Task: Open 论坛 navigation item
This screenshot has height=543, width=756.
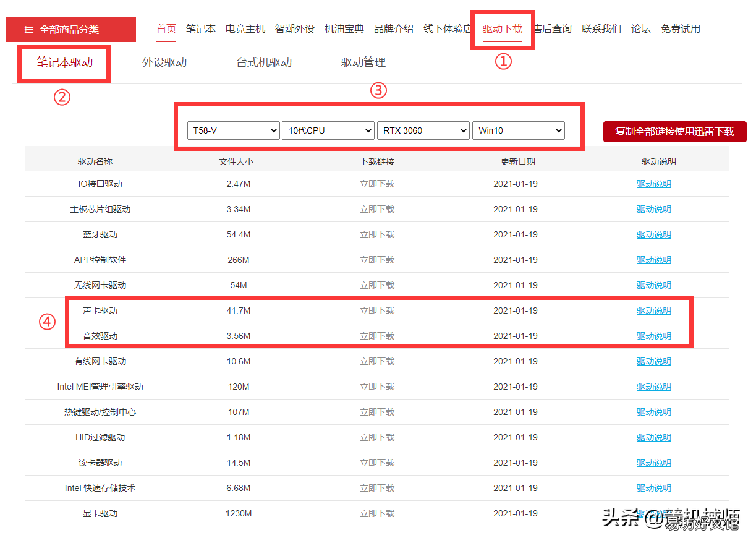Action: click(641, 28)
